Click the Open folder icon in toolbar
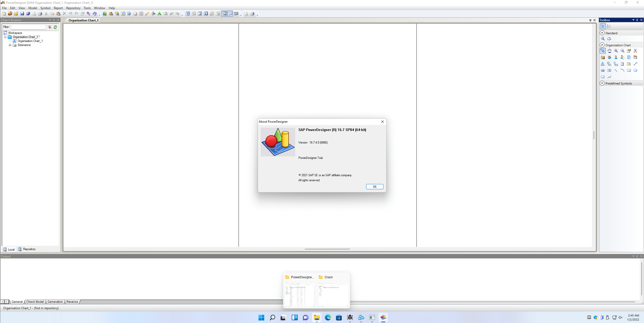This screenshot has height=323, width=644. coord(16,14)
